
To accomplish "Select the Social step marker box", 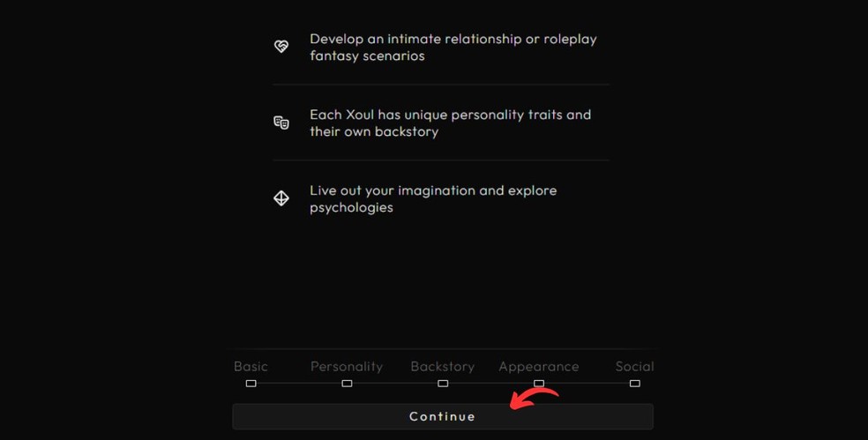I will pos(634,384).
